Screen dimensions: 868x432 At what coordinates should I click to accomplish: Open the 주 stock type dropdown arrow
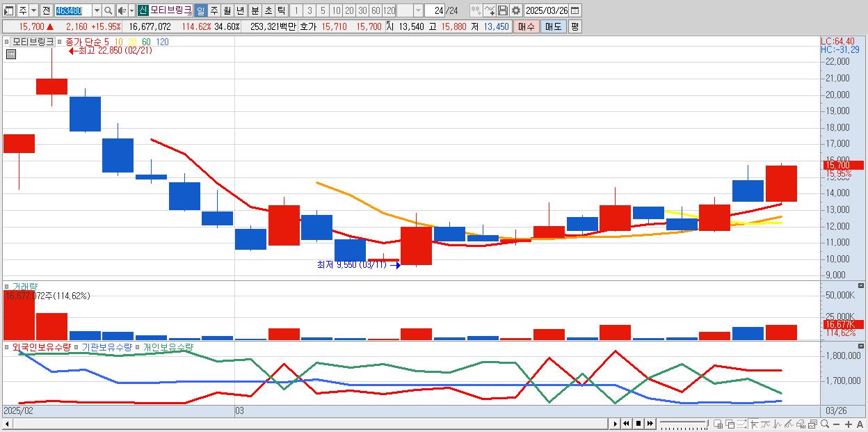pos(33,10)
